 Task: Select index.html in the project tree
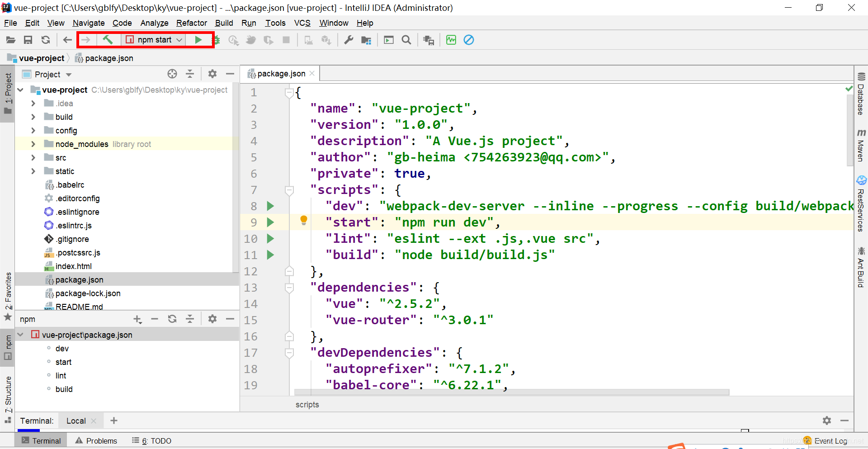73,266
